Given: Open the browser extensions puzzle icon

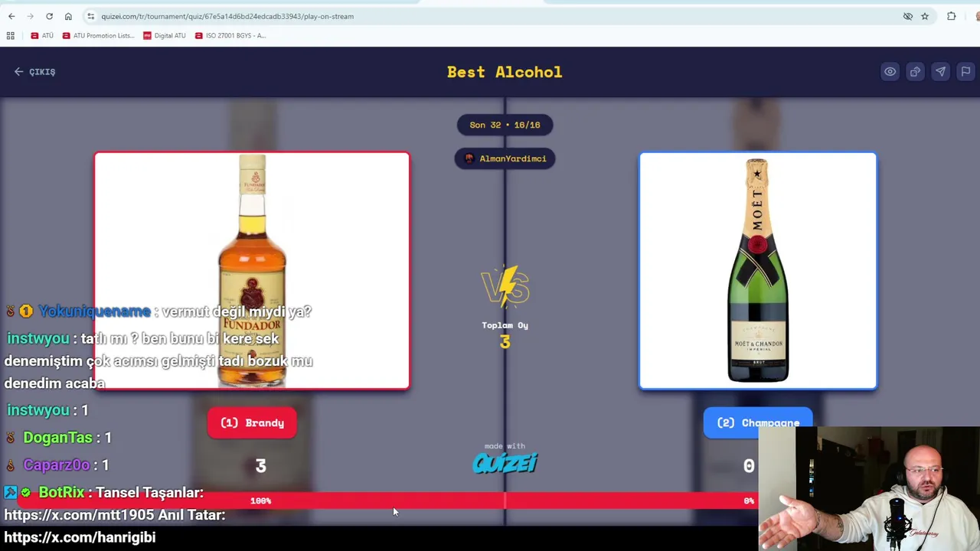Looking at the screenshot, I should click(x=952, y=16).
